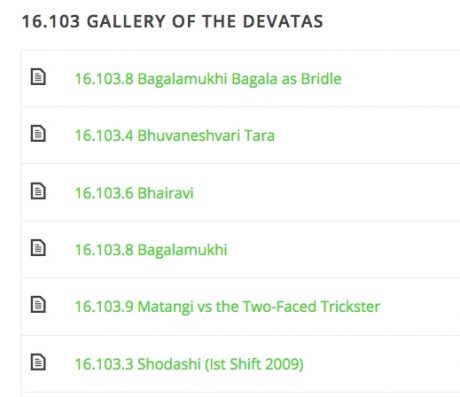460x397 pixels.
Task: Click the word DEVATAS in the section title
Action: tap(283, 21)
